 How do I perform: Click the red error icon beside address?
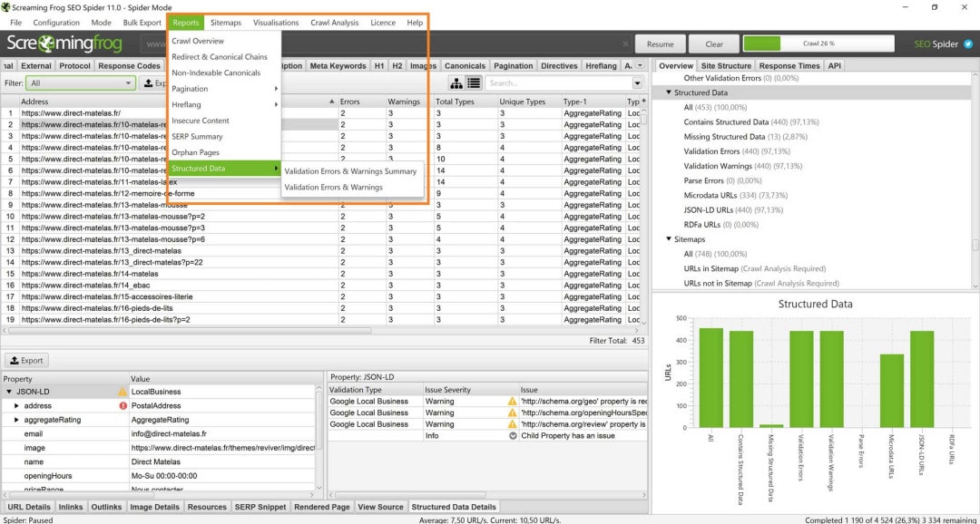122,406
